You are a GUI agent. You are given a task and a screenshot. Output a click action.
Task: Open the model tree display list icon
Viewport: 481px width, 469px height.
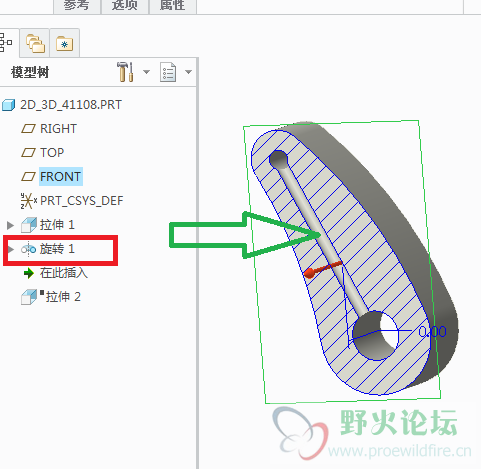(x=168, y=72)
